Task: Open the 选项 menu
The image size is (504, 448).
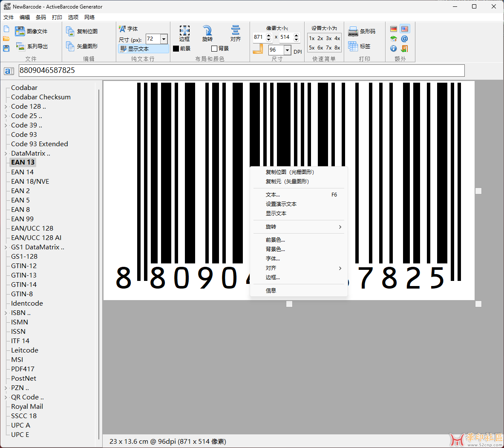Action: point(73,17)
